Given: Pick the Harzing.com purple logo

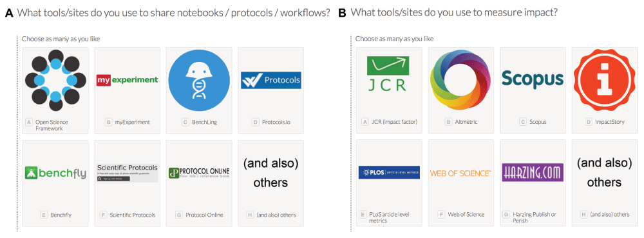Looking at the screenshot, I should pos(533,173).
